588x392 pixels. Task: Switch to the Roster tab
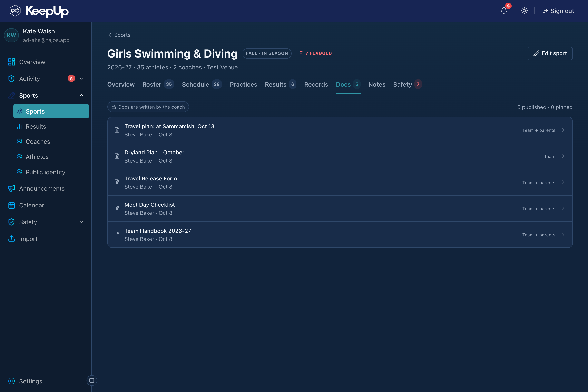click(158, 84)
